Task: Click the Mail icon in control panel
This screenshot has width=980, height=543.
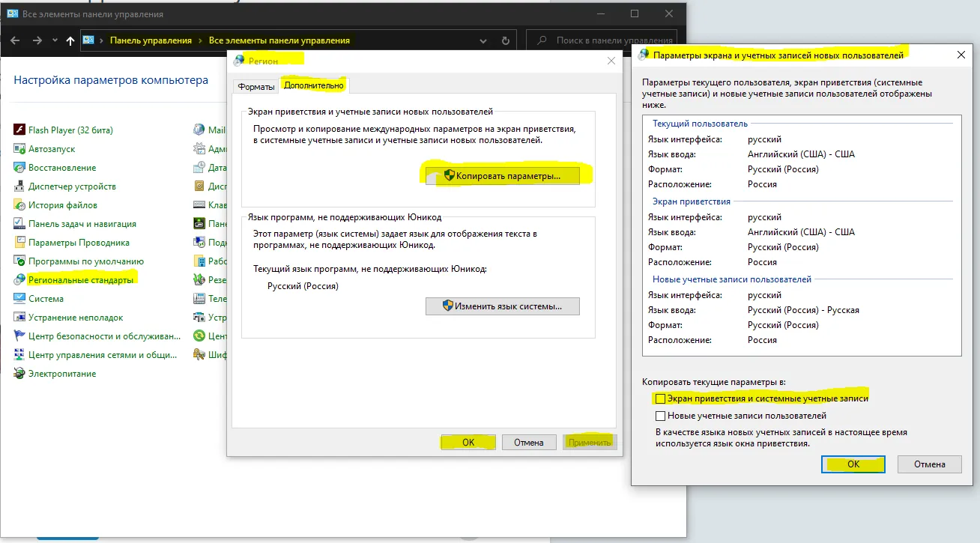Action: pos(199,130)
